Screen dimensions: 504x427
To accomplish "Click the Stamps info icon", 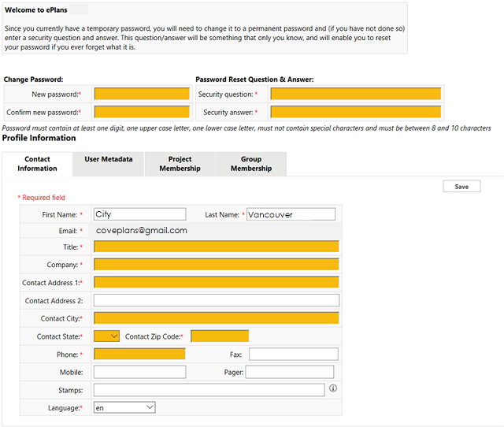I will coord(333,388).
